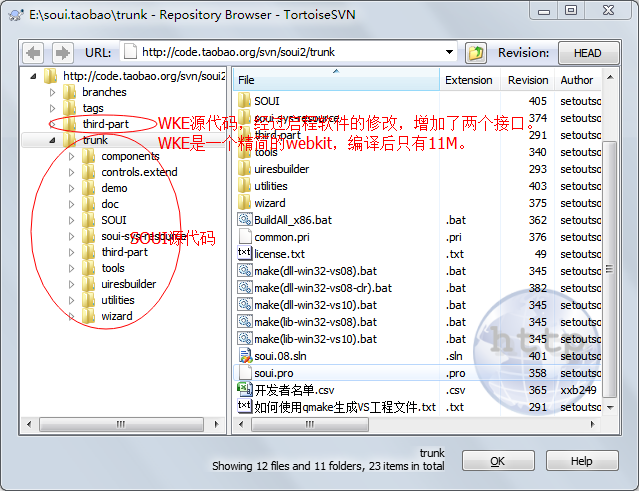
Task: Close the Repository Browser window
Action: 609,10
